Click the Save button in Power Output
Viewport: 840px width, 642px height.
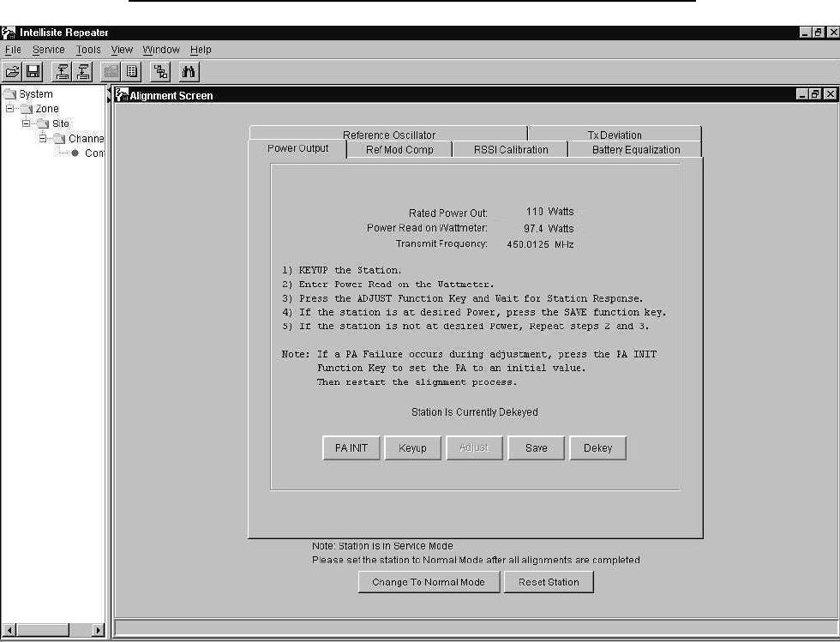point(537,448)
